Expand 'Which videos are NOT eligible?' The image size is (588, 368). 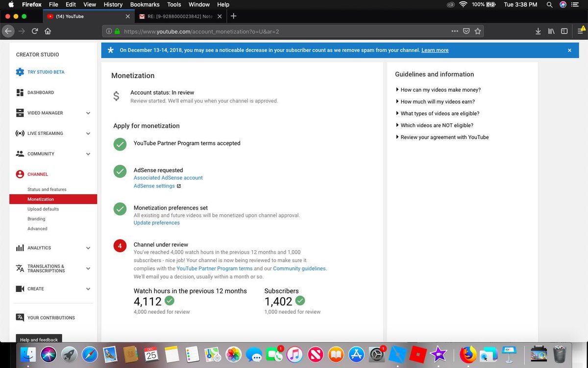pyautogui.click(x=434, y=125)
